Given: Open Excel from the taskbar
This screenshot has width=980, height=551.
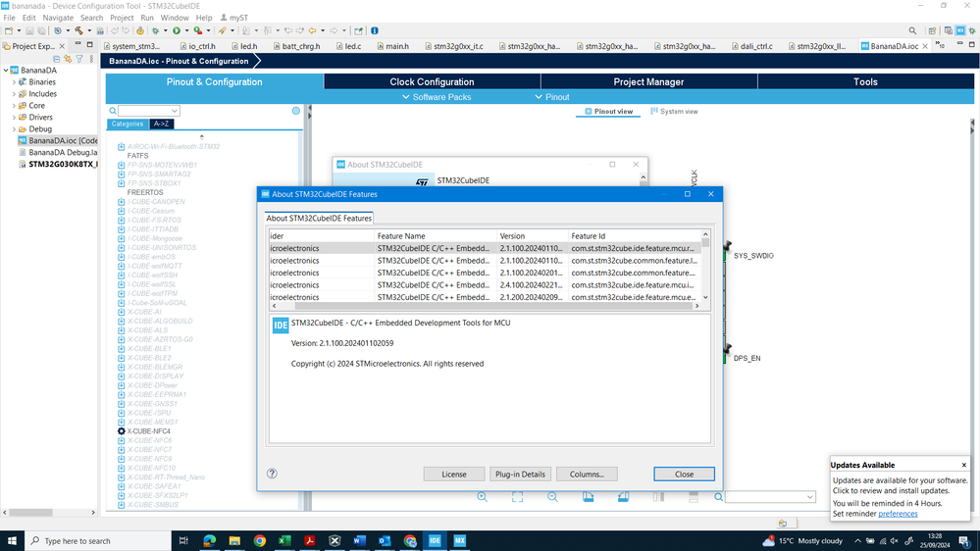Looking at the screenshot, I should point(284,541).
